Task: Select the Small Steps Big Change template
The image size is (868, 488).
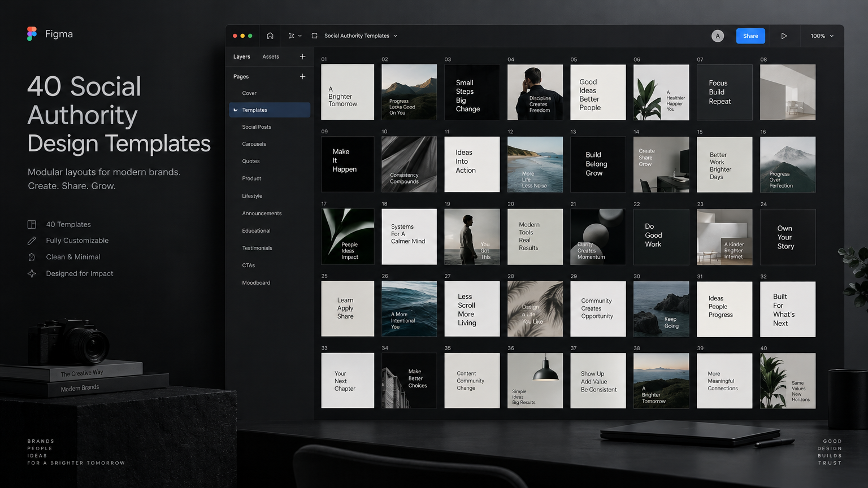Action: click(472, 91)
